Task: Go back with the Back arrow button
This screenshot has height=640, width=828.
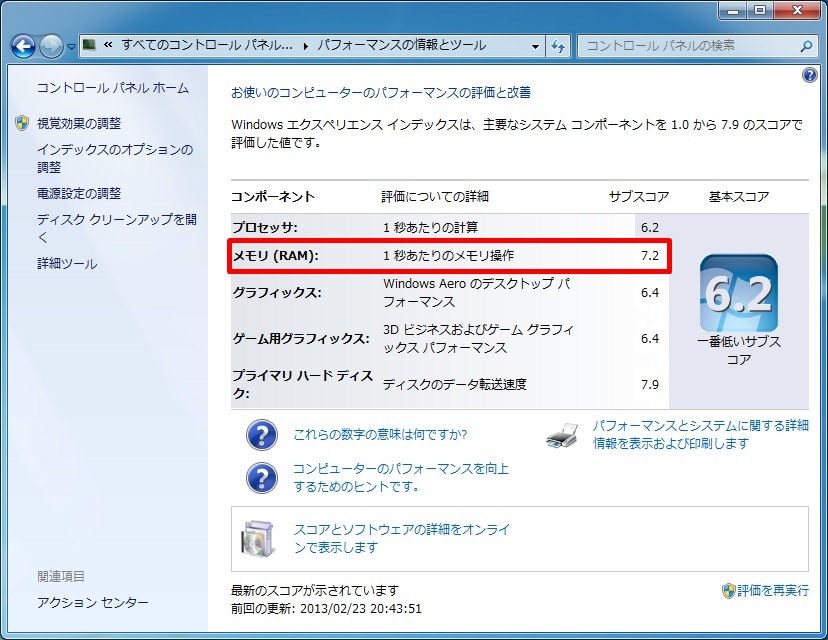Action: pyautogui.click(x=24, y=46)
